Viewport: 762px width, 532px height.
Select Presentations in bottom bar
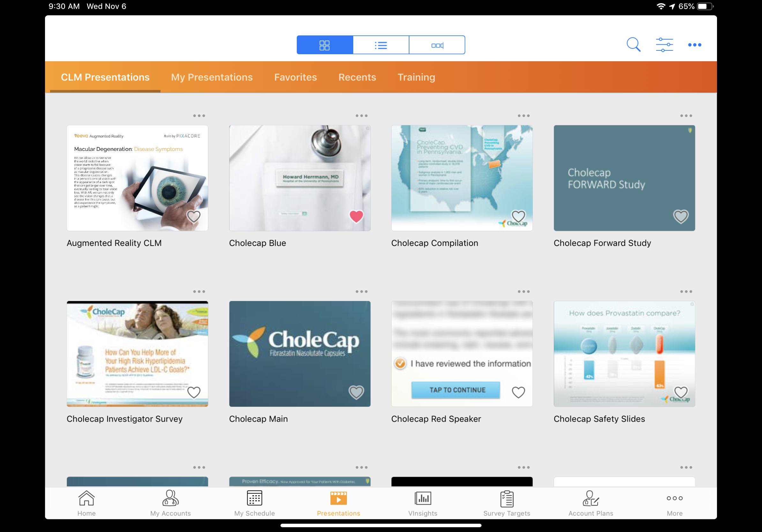click(338, 503)
